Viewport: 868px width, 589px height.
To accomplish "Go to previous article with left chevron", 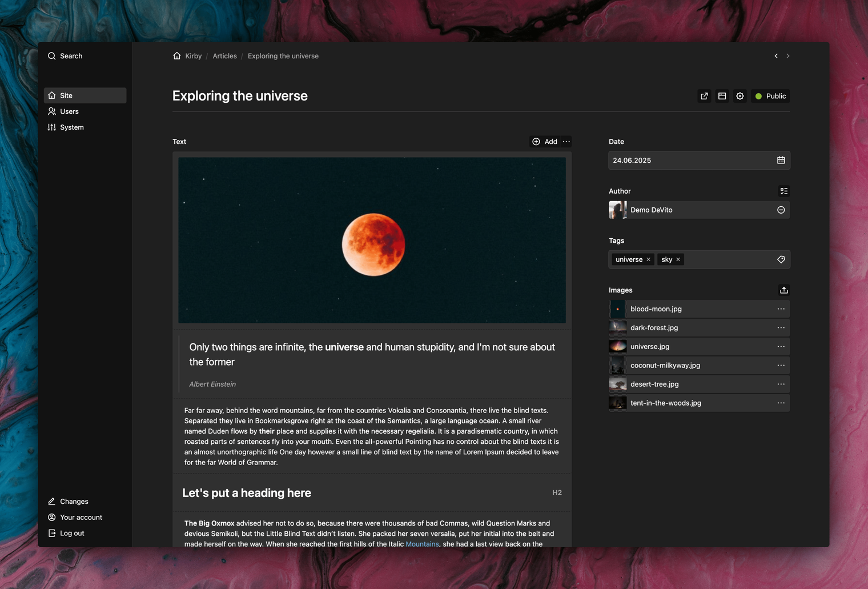I will [776, 56].
